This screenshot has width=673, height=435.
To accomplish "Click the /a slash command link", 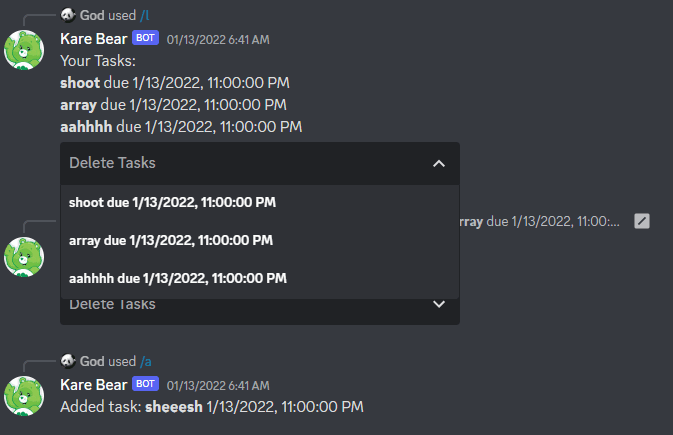I will pos(146,362).
